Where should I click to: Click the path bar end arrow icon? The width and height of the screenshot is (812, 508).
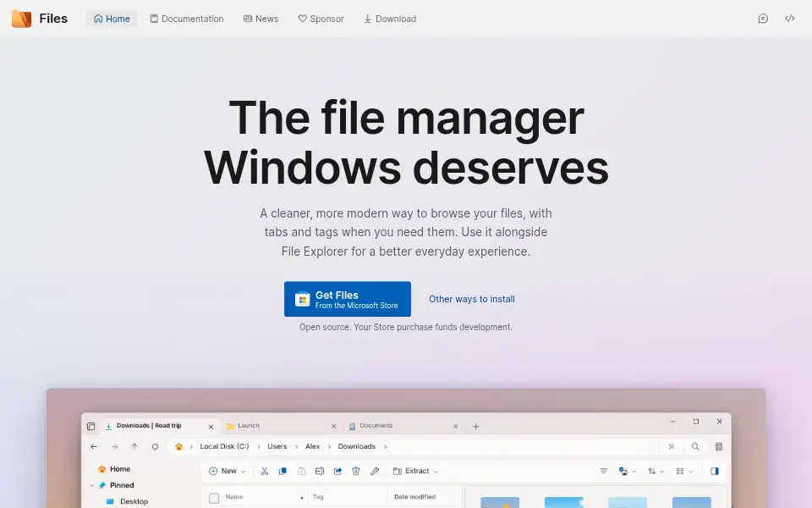point(671,446)
